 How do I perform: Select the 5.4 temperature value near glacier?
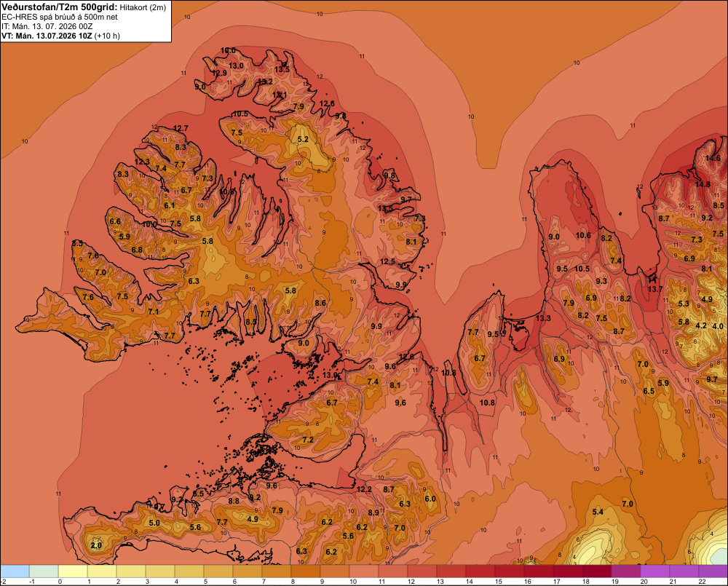[x=598, y=512]
